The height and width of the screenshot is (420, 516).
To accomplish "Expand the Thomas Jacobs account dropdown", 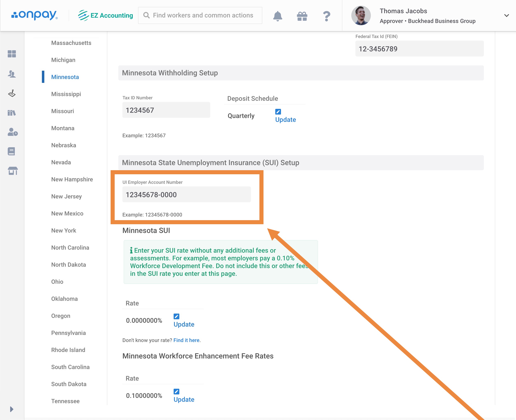I will pyautogui.click(x=506, y=15).
